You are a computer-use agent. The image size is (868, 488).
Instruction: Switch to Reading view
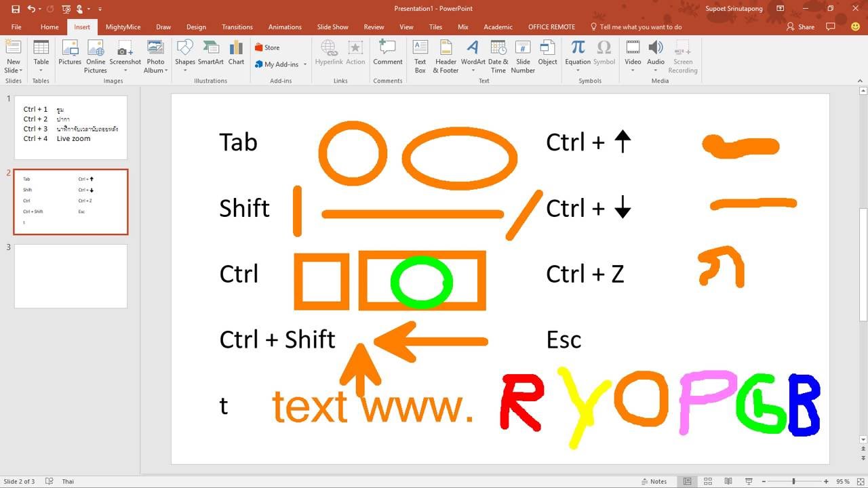(728, 481)
